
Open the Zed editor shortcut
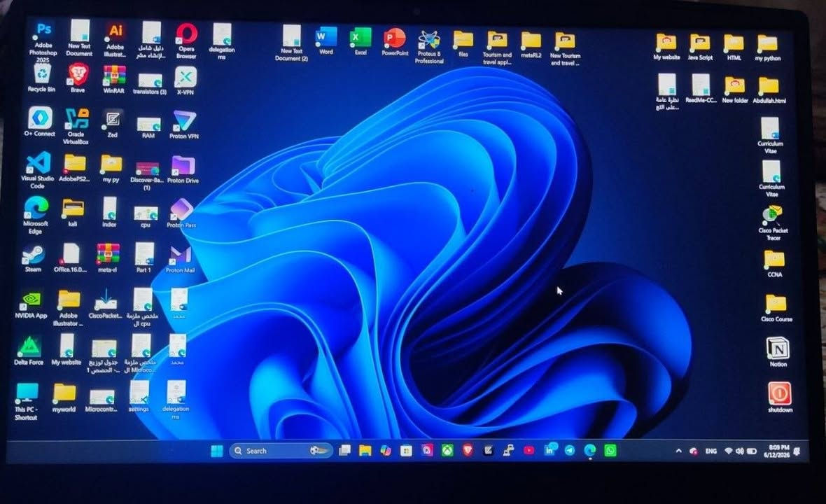point(112,124)
